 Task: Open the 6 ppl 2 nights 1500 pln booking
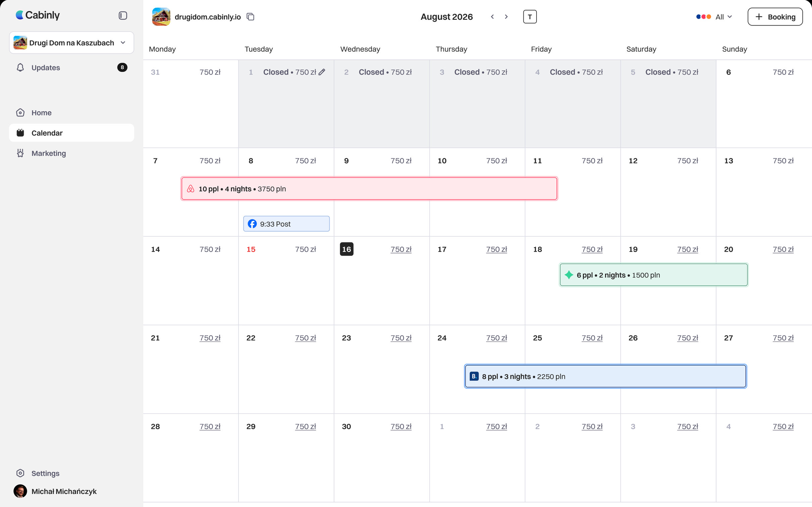click(x=654, y=275)
